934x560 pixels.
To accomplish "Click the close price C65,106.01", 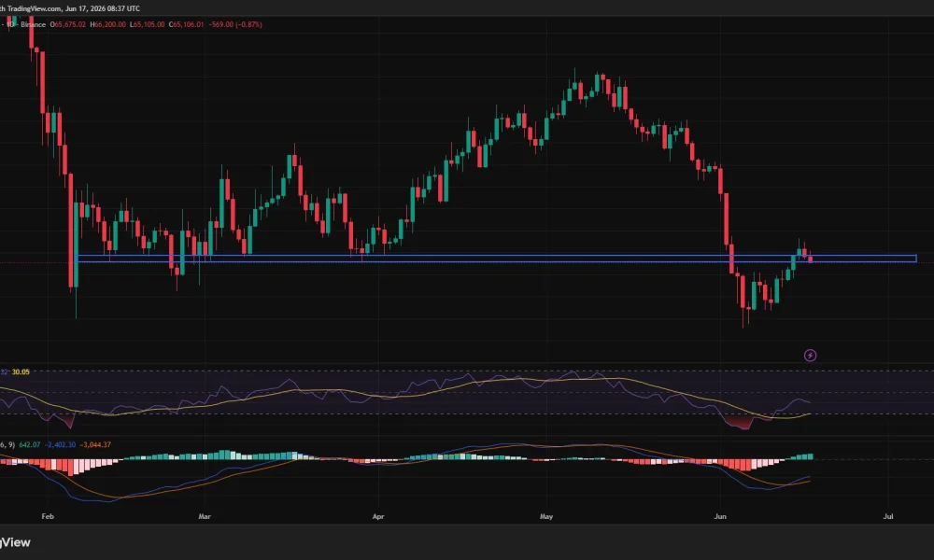I will point(187,24).
